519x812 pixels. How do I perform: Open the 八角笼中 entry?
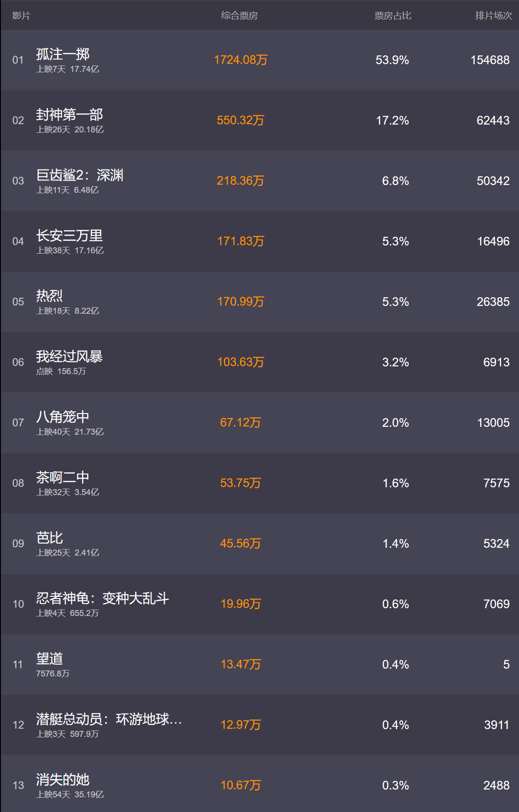(x=259, y=423)
